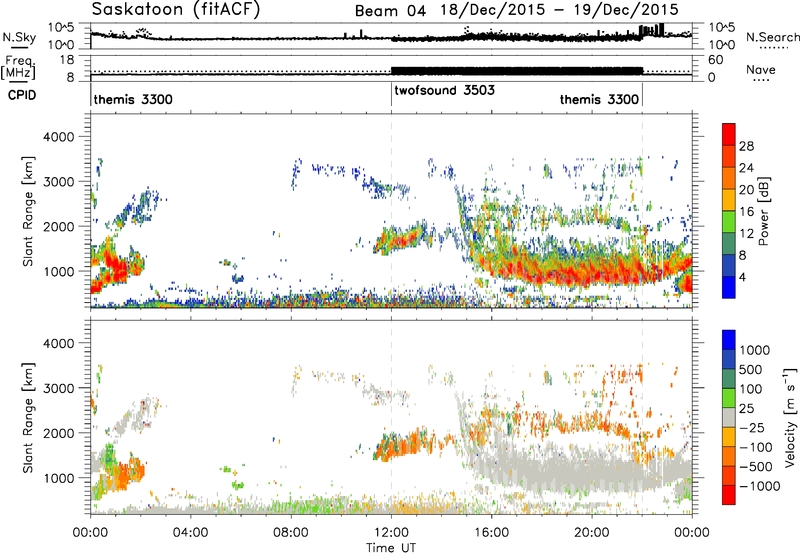
Task: Click the 'Beam 04' label
Action: 390,11
